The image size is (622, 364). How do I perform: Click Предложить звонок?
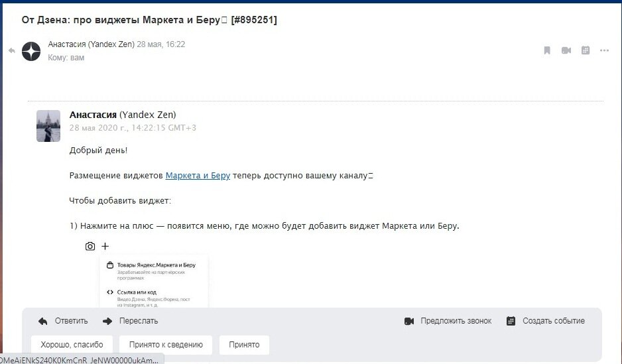tap(448, 321)
